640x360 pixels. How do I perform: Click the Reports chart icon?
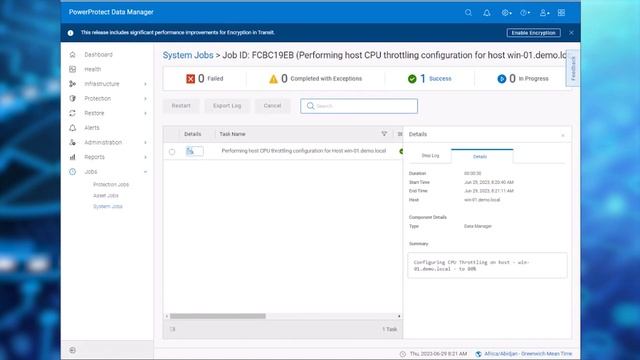tap(73, 157)
